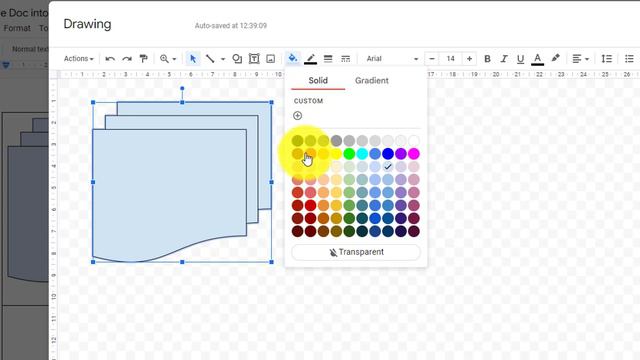The width and height of the screenshot is (640, 360).
Task: Switch to the Solid fill tab
Action: (318, 80)
